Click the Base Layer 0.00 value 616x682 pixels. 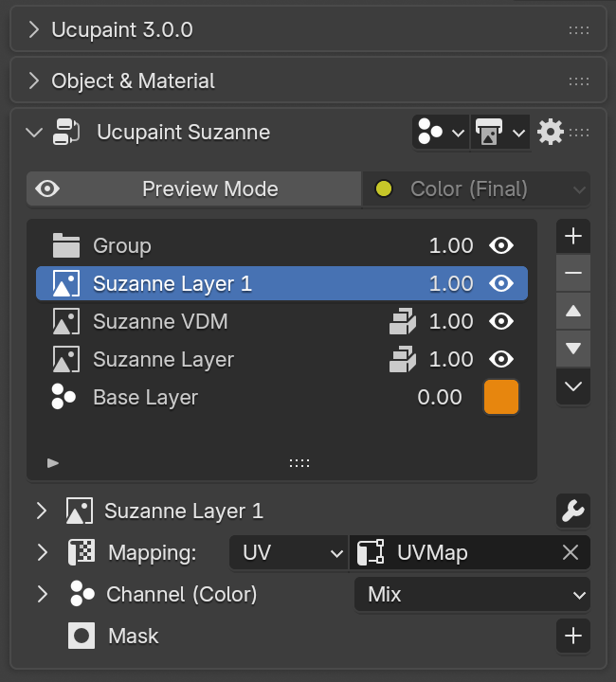[x=440, y=397]
